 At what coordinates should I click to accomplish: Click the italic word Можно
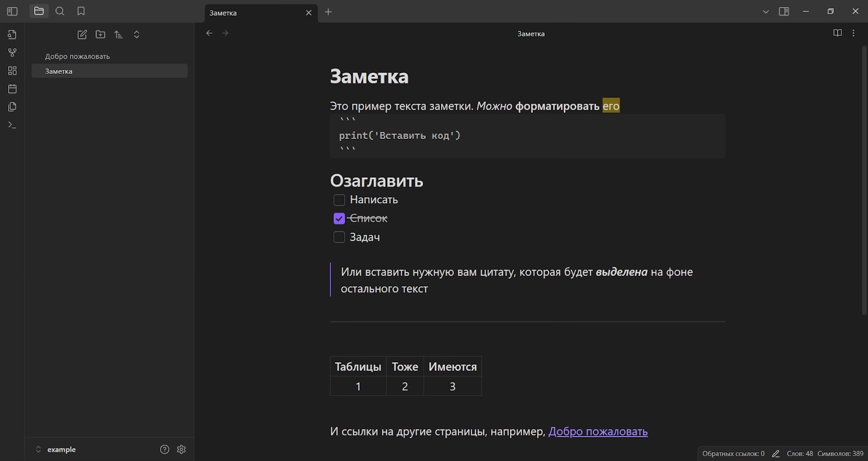point(494,106)
